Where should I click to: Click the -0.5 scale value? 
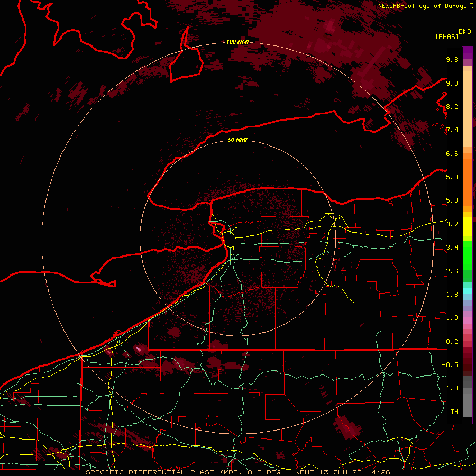tap(450, 364)
